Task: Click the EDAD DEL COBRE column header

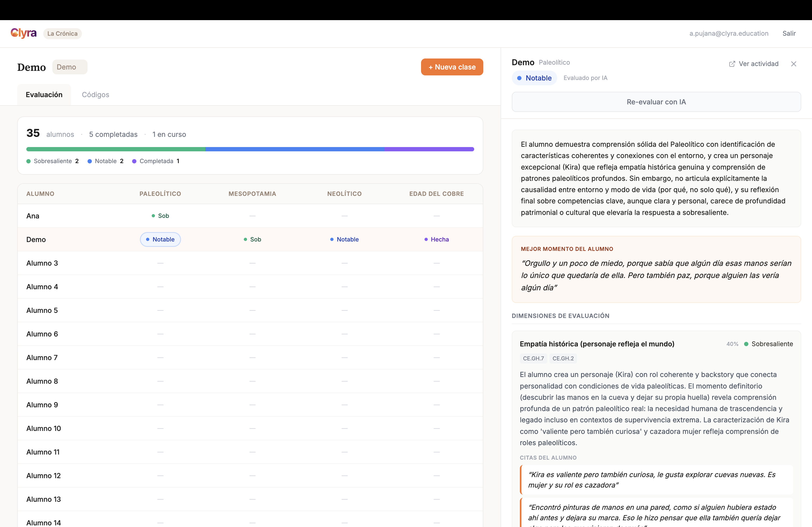Action: pyautogui.click(x=436, y=194)
